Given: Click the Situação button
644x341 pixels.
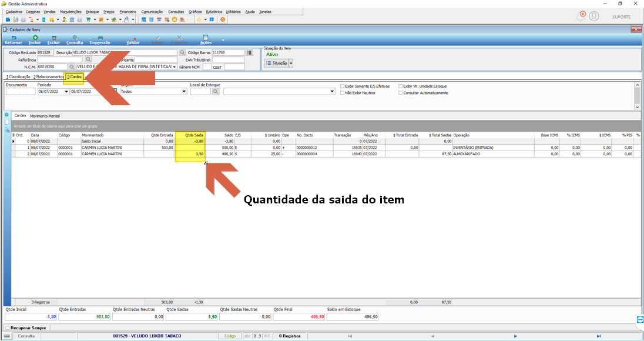Looking at the screenshot, I should (276, 63).
